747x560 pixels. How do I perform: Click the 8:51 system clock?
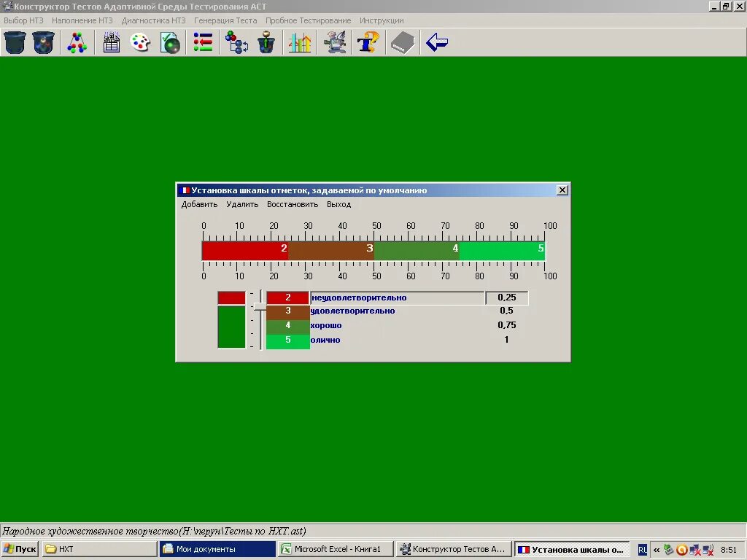pos(729,550)
